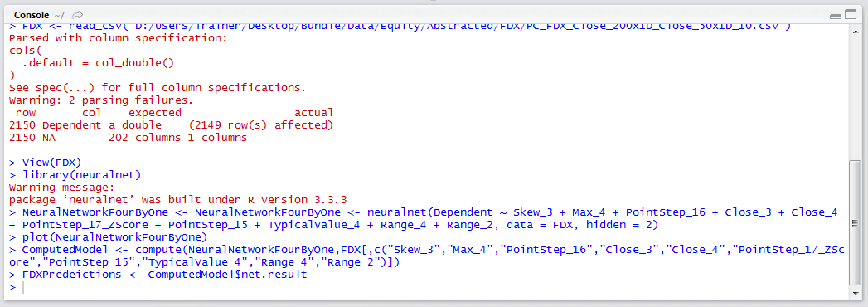Screen dimensions: 868x307
Task: Click the package 'neuralnet' R version 3.3.3 warning
Action: [x=177, y=200]
